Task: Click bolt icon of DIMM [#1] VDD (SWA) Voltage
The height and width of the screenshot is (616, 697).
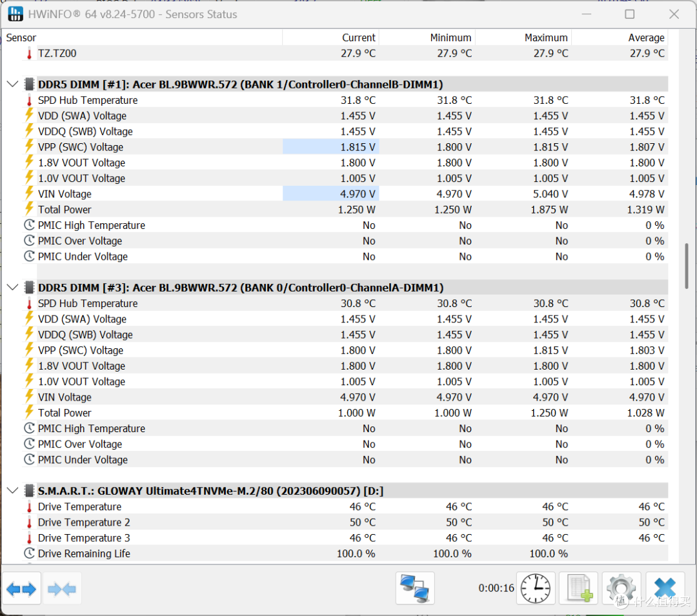Action: pos(29,115)
